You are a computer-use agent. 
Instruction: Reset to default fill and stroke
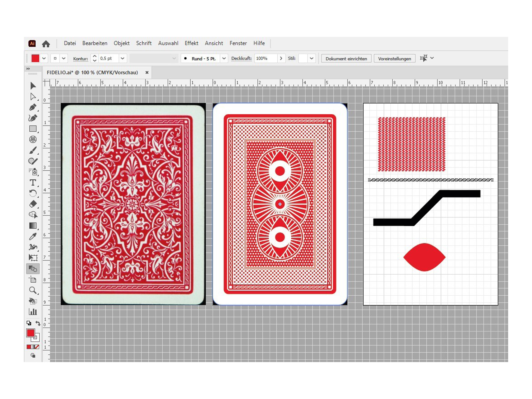[29, 323]
